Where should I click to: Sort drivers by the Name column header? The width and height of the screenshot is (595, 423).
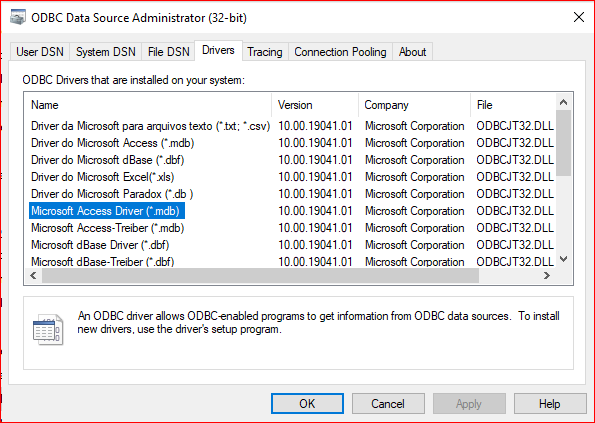click(x=148, y=105)
